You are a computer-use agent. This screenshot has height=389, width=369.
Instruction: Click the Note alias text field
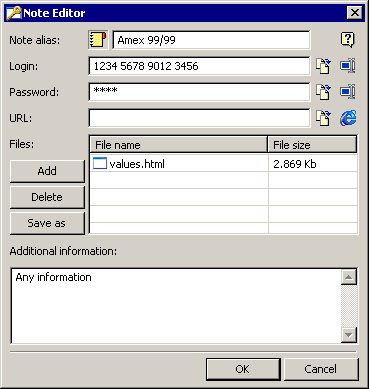tap(211, 40)
